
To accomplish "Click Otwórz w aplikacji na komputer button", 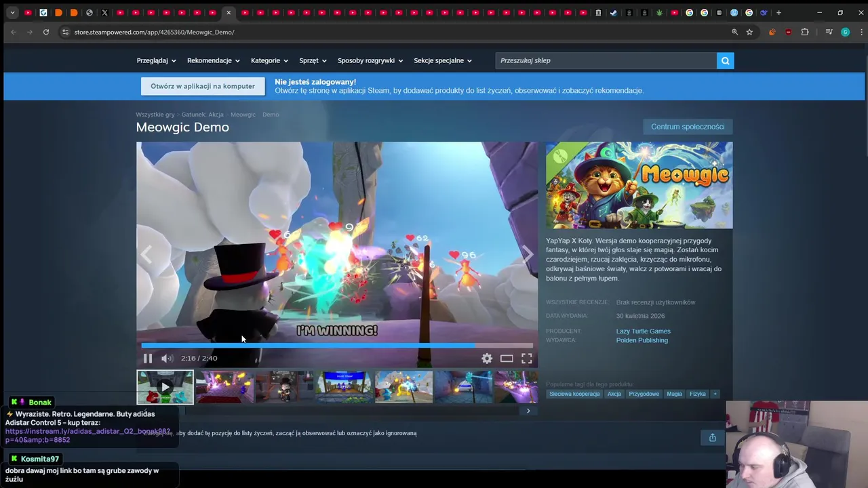I will pyautogui.click(x=203, y=86).
